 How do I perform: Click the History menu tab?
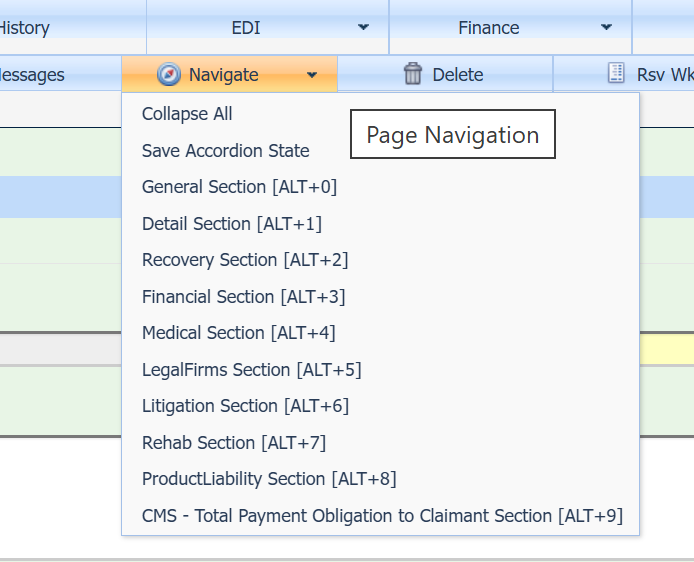(25, 28)
